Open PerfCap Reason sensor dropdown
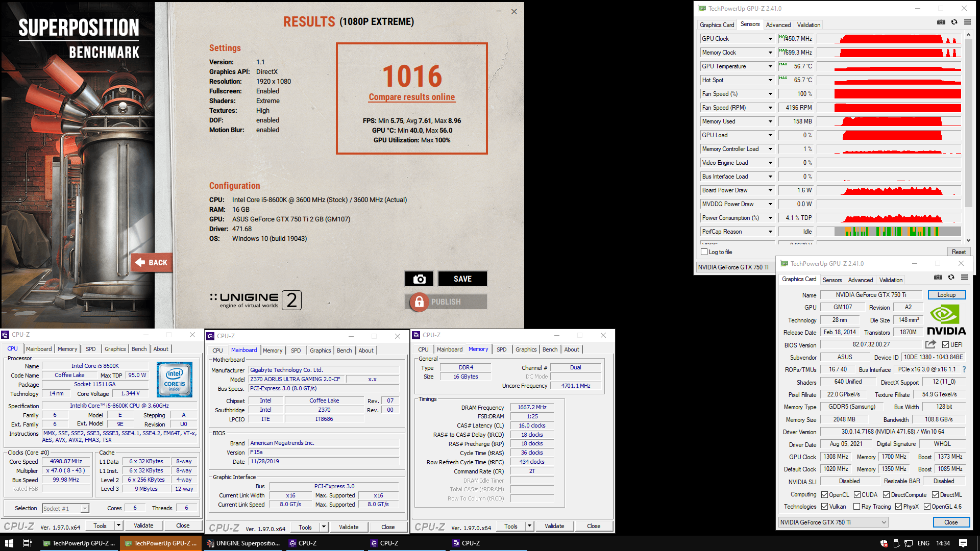Viewport: 980px width, 551px height. [770, 232]
